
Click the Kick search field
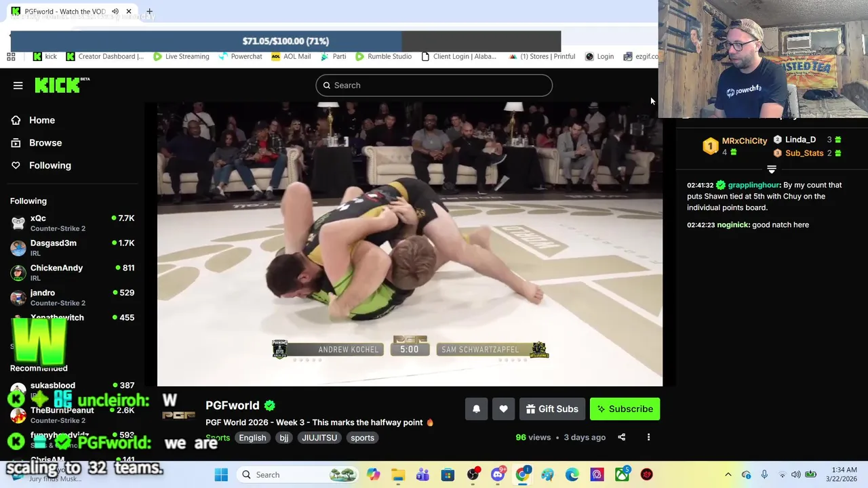pyautogui.click(x=434, y=85)
